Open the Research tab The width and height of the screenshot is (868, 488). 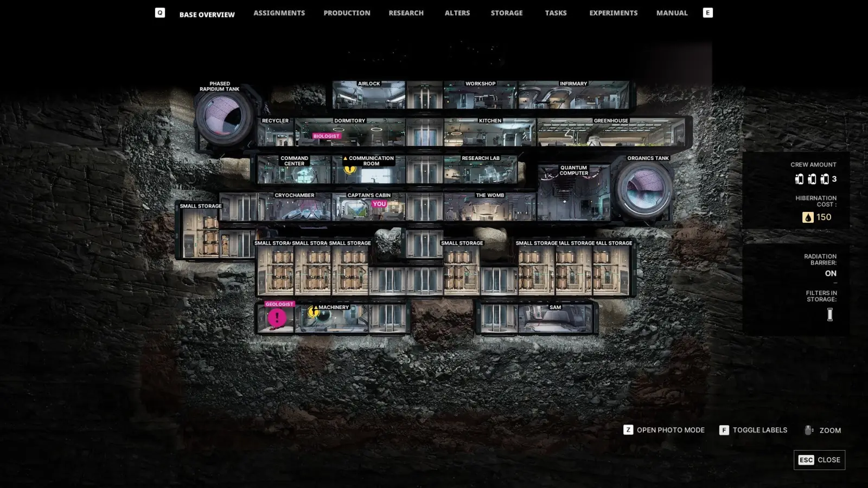(406, 13)
